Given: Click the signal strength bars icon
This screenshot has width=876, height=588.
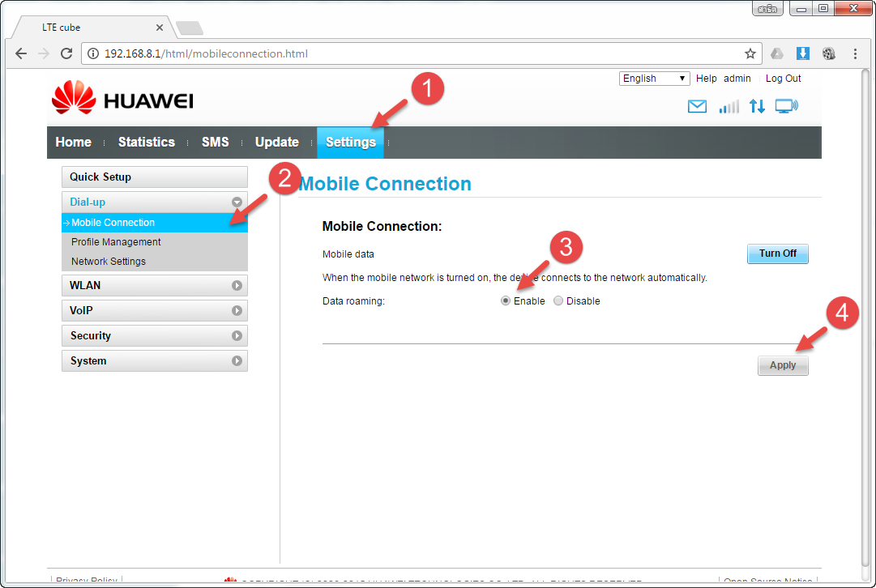Looking at the screenshot, I should 729,107.
